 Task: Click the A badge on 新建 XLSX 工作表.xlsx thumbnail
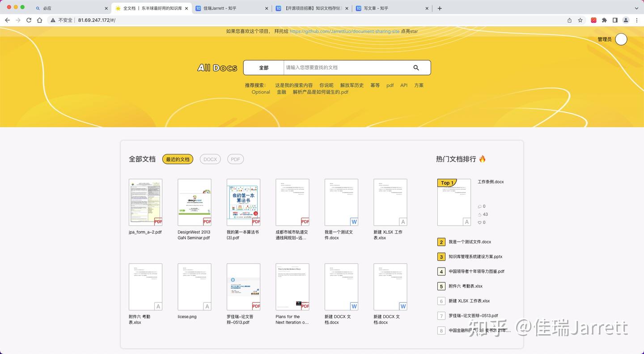pyautogui.click(x=402, y=221)
